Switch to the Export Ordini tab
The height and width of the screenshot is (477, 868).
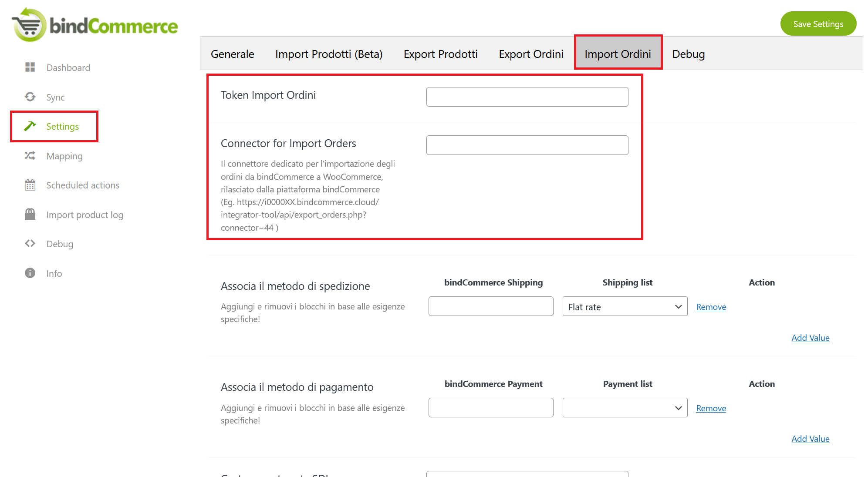[531, 54]
